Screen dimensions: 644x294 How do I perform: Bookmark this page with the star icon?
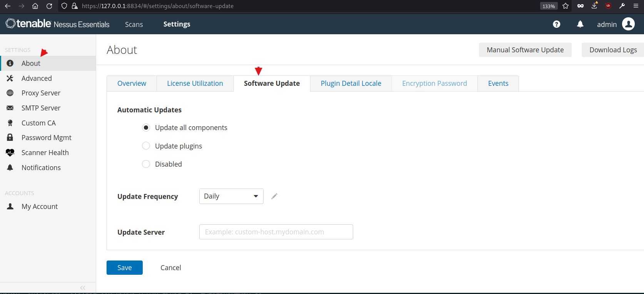click(566, 6)
